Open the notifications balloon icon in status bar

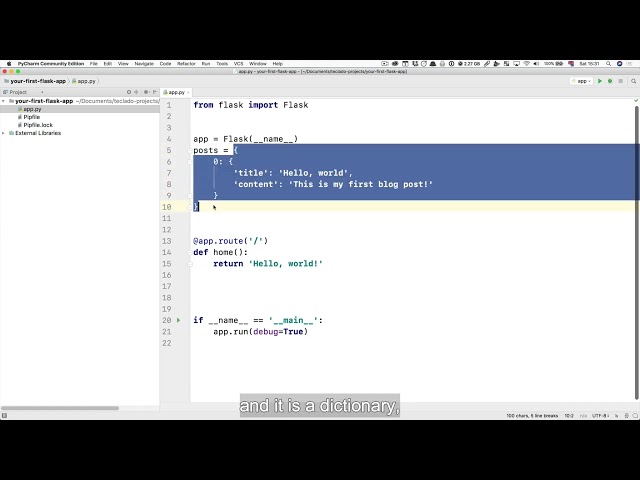[x=635, y=416]
